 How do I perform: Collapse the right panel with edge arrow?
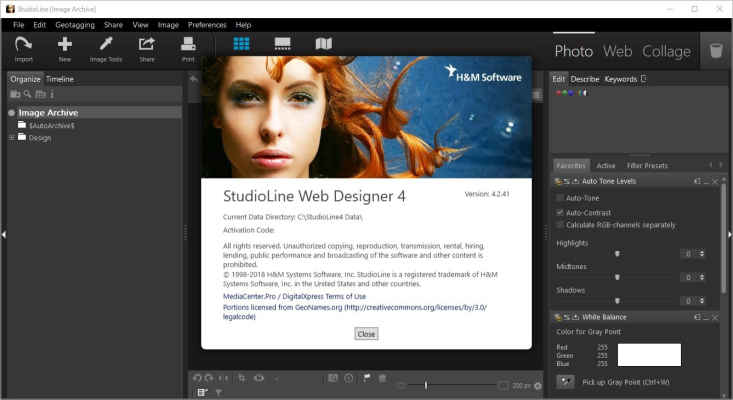[730, 234]
